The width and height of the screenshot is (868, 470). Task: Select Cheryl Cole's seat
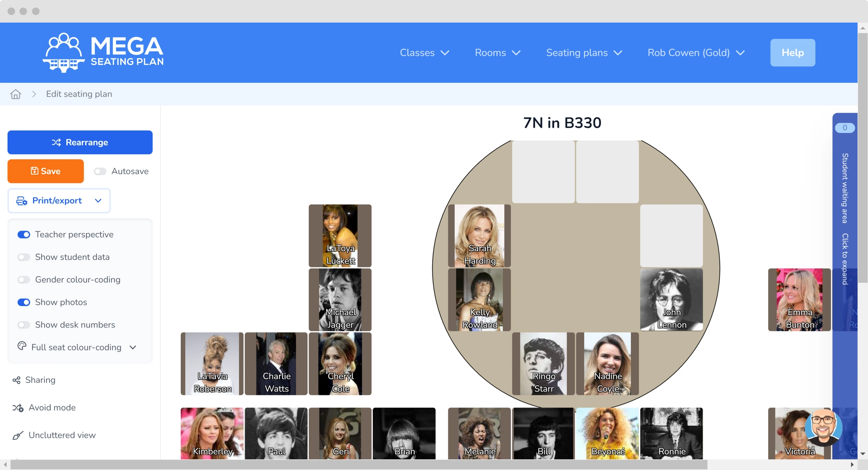tap(340, 364)
